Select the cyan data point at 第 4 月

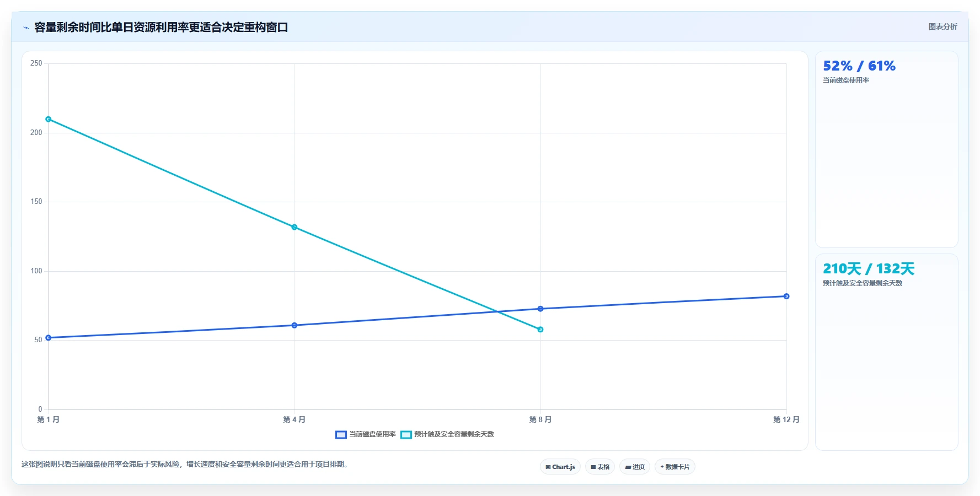(x=294, y=227)
